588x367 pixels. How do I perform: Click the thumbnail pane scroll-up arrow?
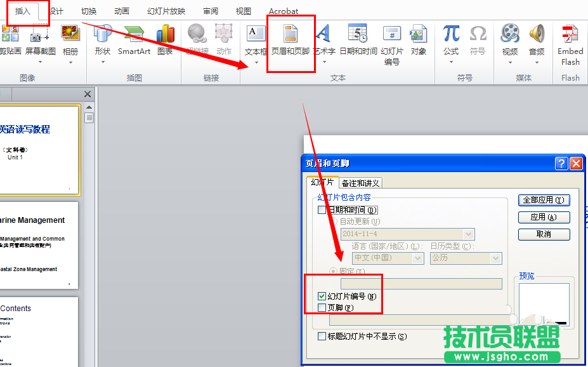89,107
